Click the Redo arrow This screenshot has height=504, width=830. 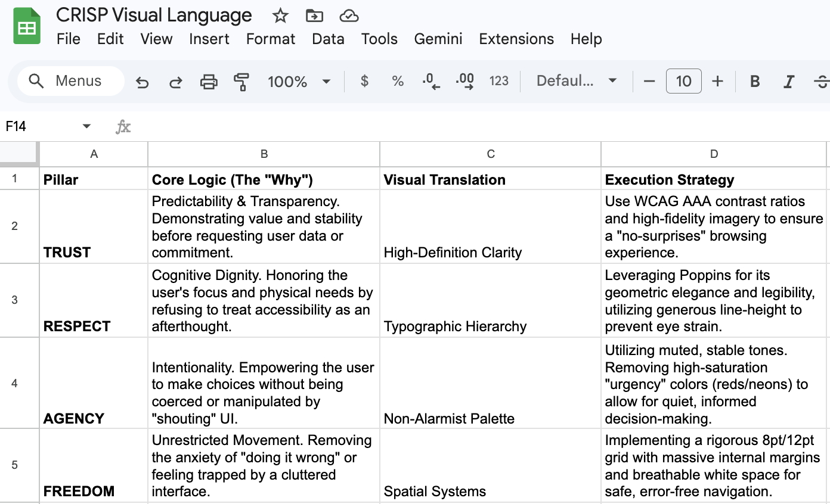[x=175, y=82]
